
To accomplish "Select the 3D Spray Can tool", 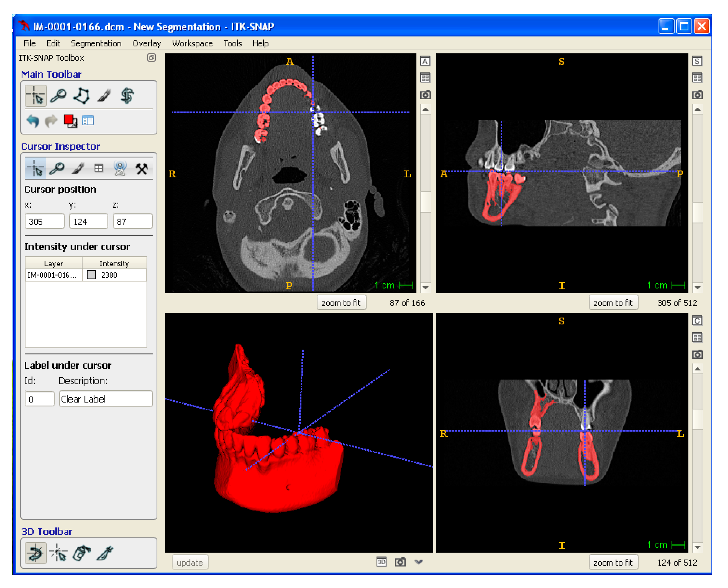I will click(81, 554).
